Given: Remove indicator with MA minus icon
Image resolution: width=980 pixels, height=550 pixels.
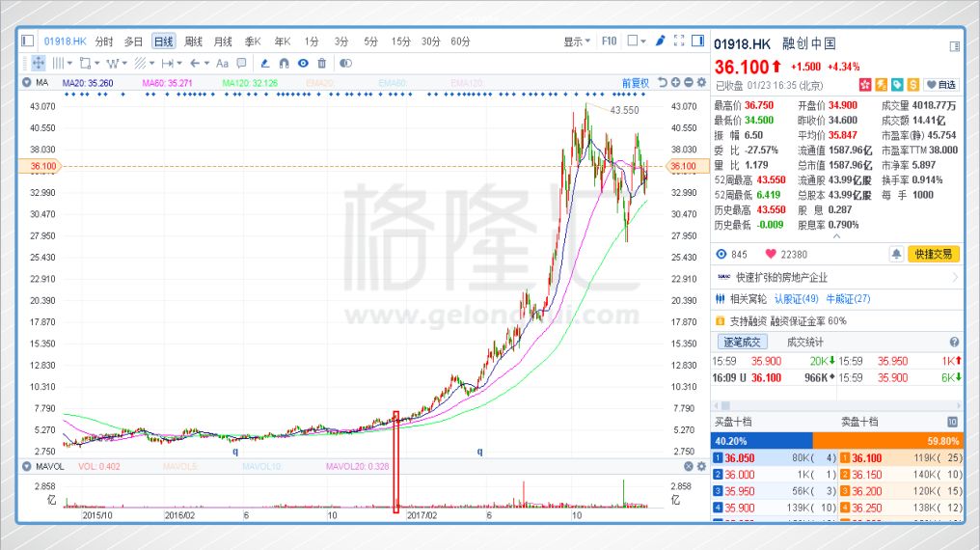Looking at the screenshot, I should point(688,83).
